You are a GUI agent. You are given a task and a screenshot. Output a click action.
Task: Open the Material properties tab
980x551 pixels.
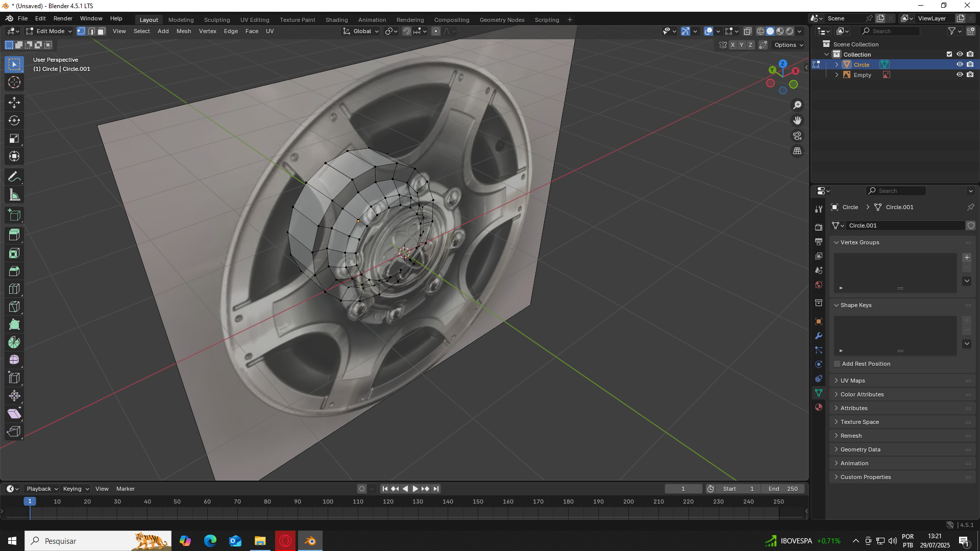[x=819, y=407]
